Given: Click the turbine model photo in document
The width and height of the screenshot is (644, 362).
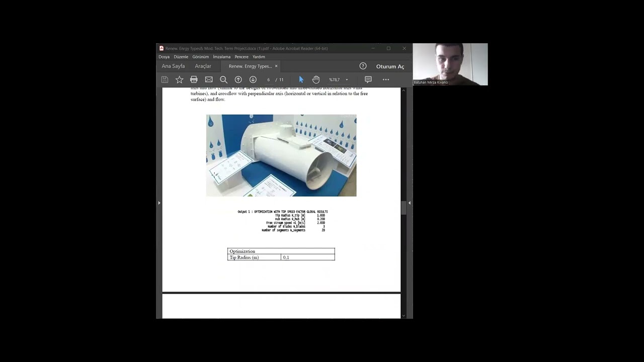Looking at the screenshot, I should (281, 155).
